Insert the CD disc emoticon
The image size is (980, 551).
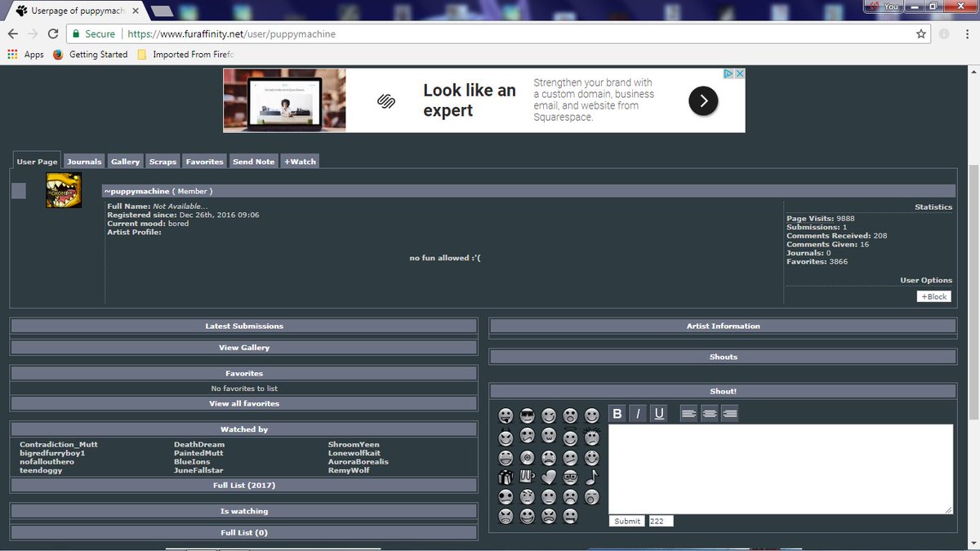[528, 456]
